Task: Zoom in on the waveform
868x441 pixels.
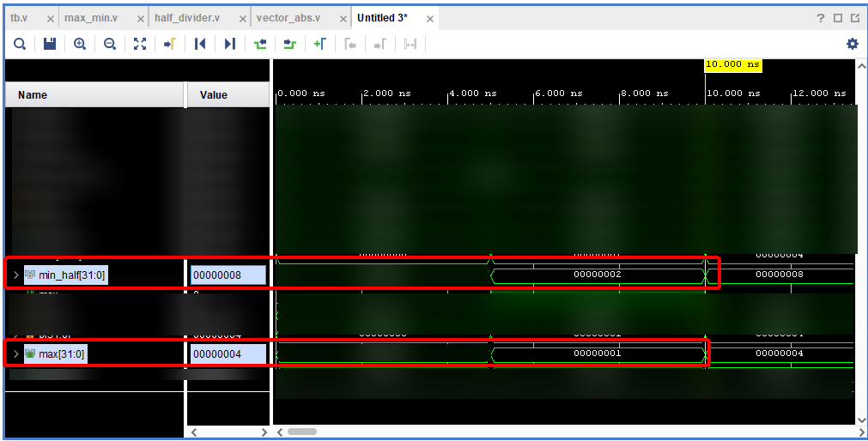Action: [x=80, y=44]
